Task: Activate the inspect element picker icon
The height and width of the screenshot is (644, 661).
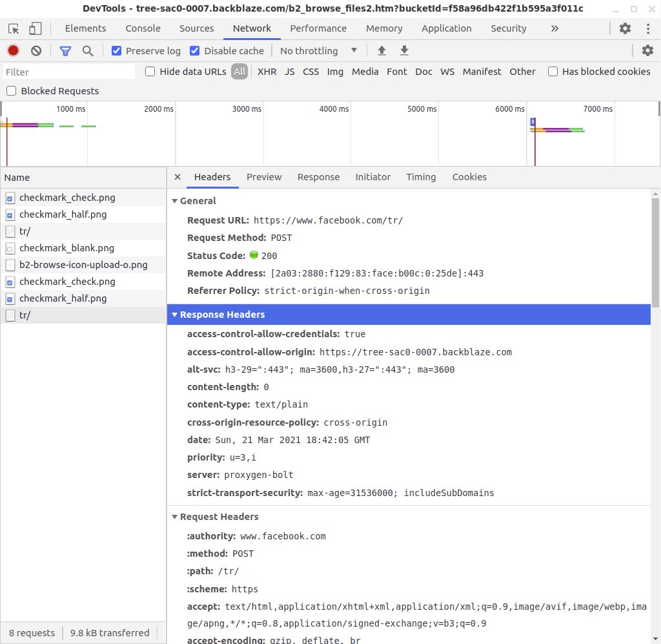Action: click(14, 28)
